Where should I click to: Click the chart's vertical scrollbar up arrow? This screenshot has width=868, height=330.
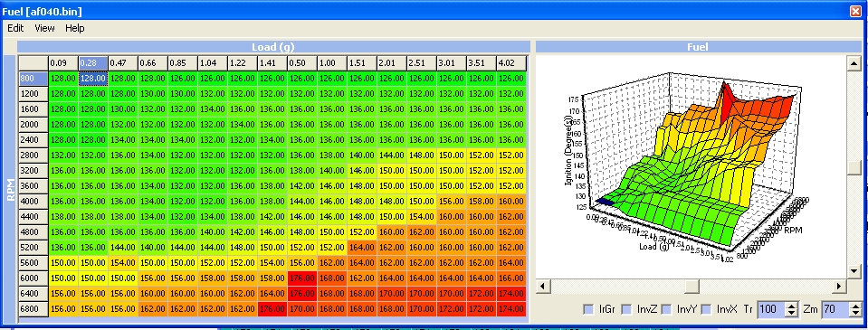[x=854, y=62]
